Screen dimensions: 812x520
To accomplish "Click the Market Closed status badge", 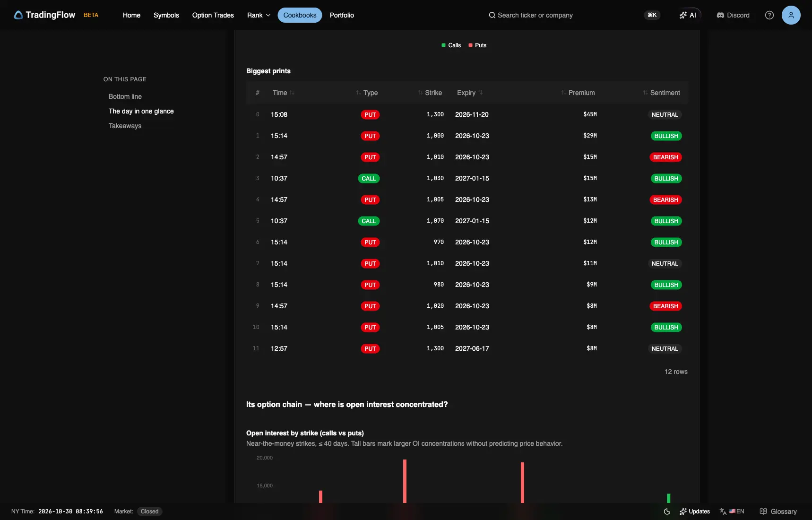I will (149, 511).
